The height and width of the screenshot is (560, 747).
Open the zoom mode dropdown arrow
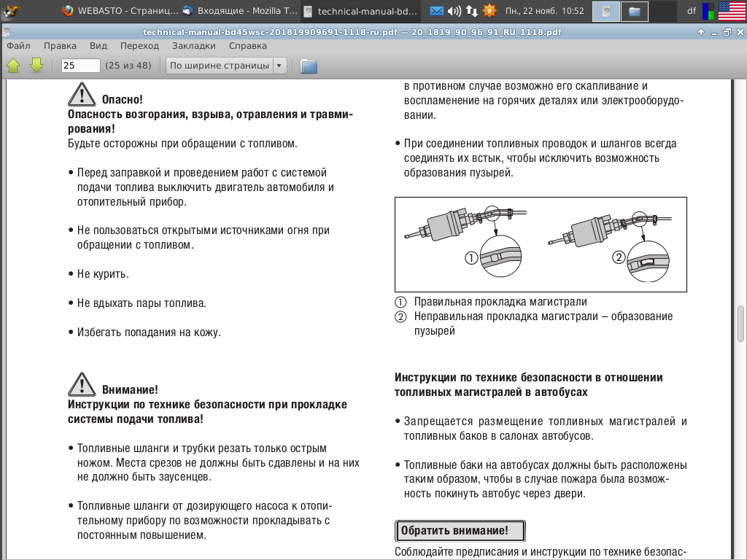(279, 66)
